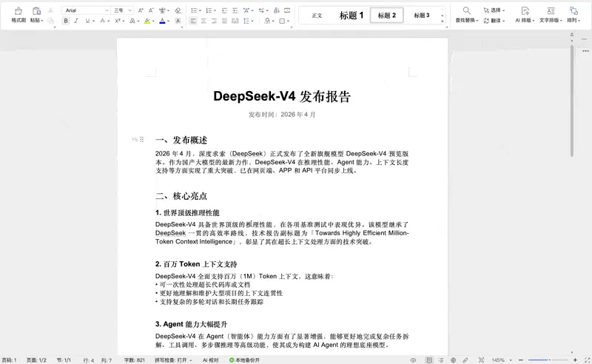592x364 pixels.
Task: Open the 选择 selection menu
Action: (x=494, y=10)
